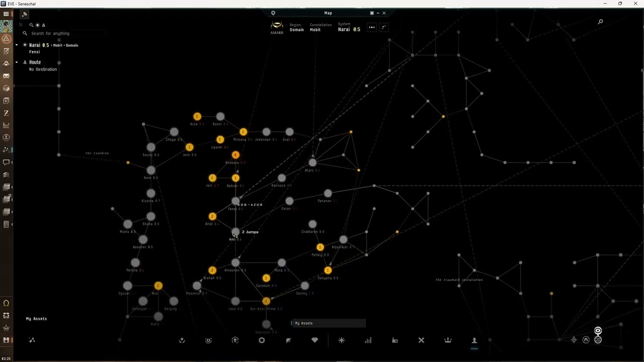Select the factory industry map filter

(x=395, y=340)
